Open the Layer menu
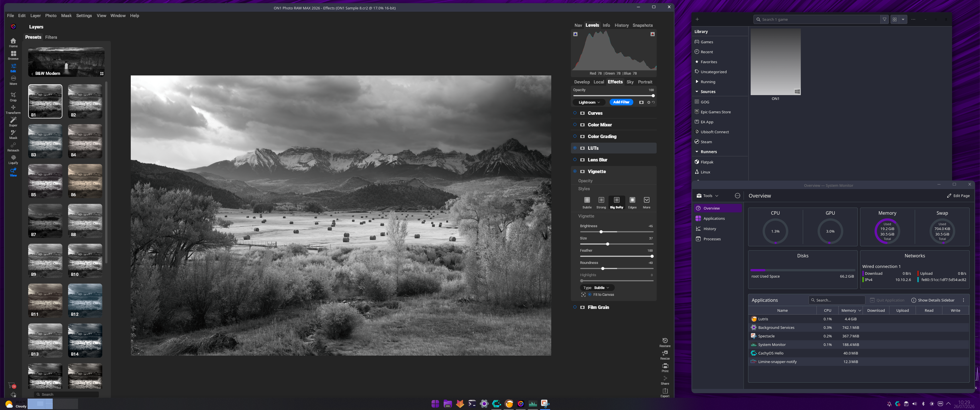This screenshot has height=410, width=980. 35,16
